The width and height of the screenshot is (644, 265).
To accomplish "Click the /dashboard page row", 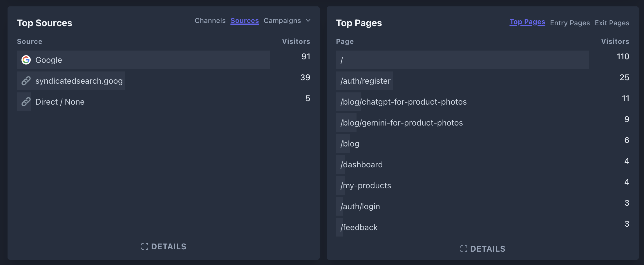I will pos(361,164).
